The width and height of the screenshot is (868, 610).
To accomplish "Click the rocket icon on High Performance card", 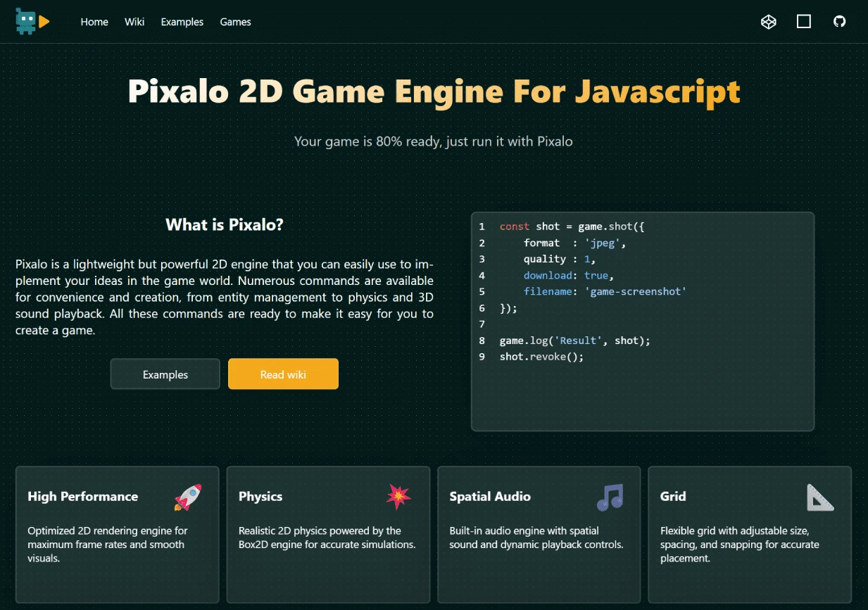I will pos(188,497).
